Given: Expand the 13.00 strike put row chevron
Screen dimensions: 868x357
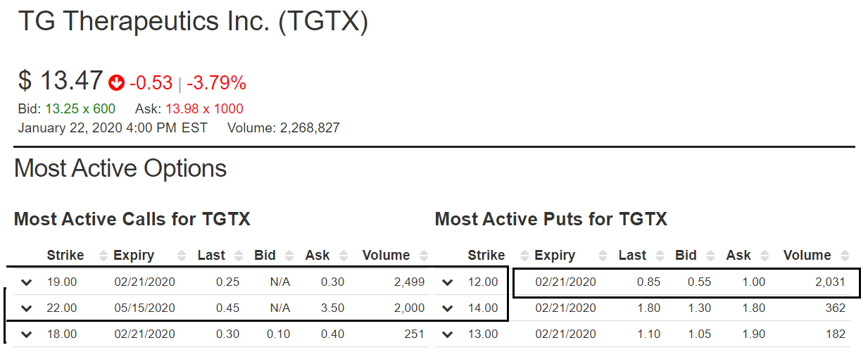Looking at the screenshot, I should coord(448,334).
